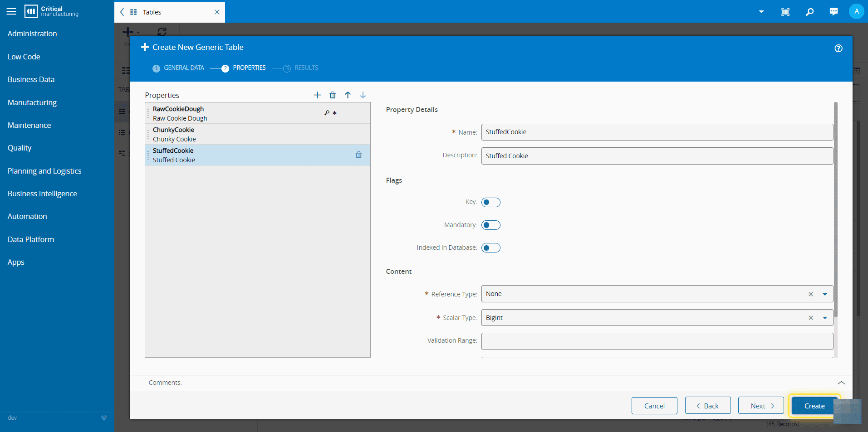868x432 pixels.
Task: Open Manufacturing in the sidebar menu
Action: coord(32,102)
